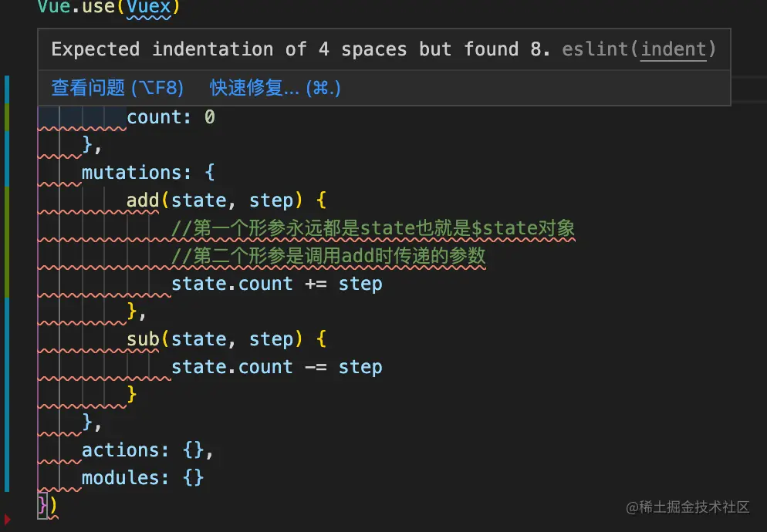The width and height of the screenshot is (767, 532).
Task: Click the red arrow marker in the gutter
Action: (8, 519)
